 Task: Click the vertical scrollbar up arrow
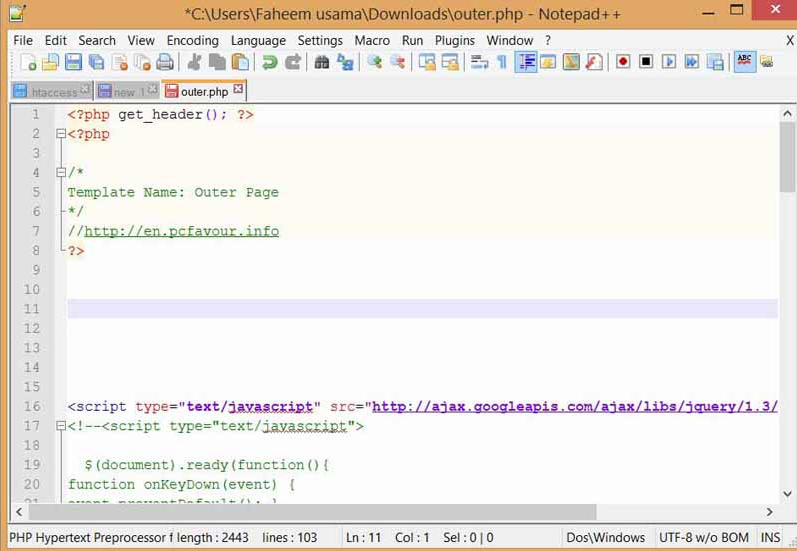787,113
